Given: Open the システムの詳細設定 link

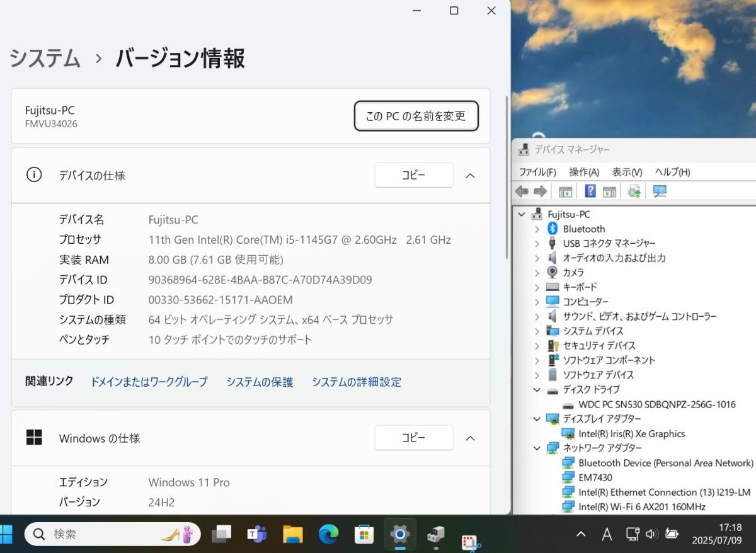Looking at the screenshot, I should [357, 382].
